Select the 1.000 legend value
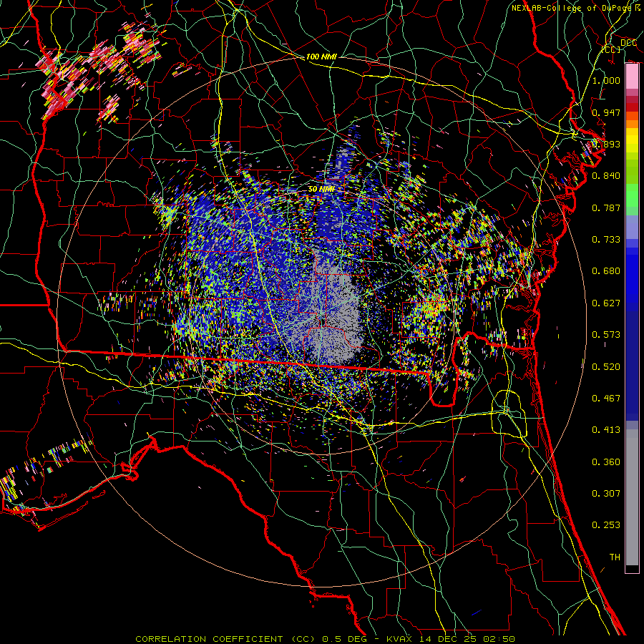Image resolution: width=644 pixels, height=644 pixels. click(606, 80)
